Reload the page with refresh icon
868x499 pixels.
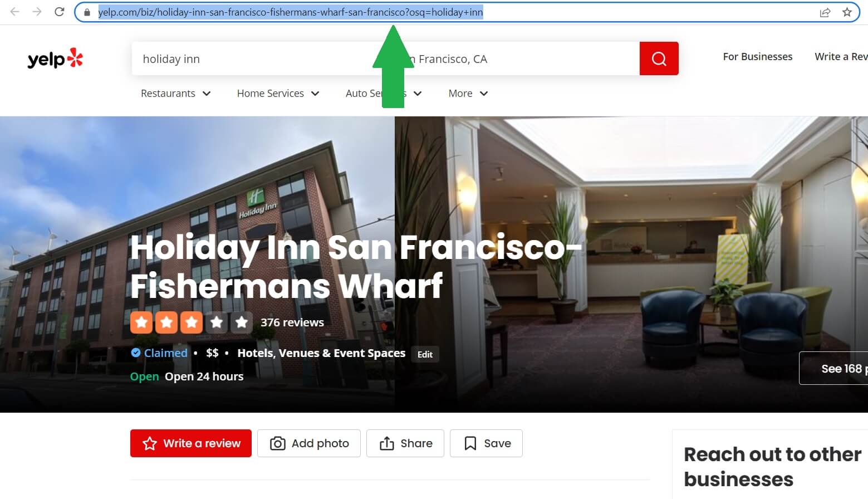coord(59,12)
